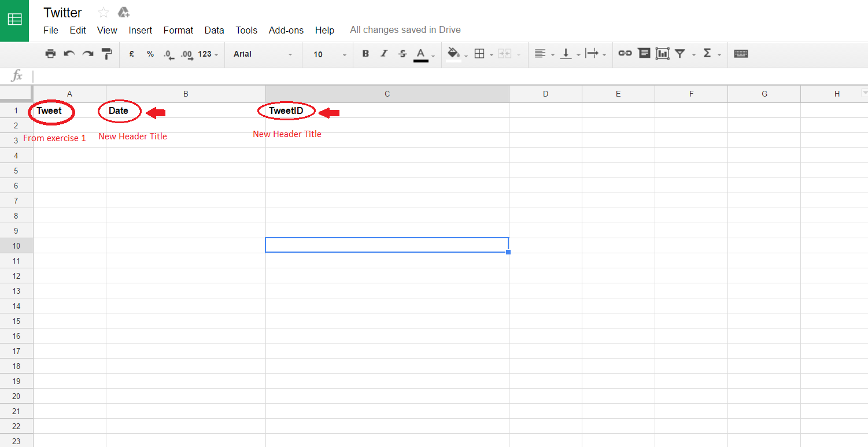Click the Insert link icon
The width and height of the screenshot is (868, 447).
tap(625, 53)
